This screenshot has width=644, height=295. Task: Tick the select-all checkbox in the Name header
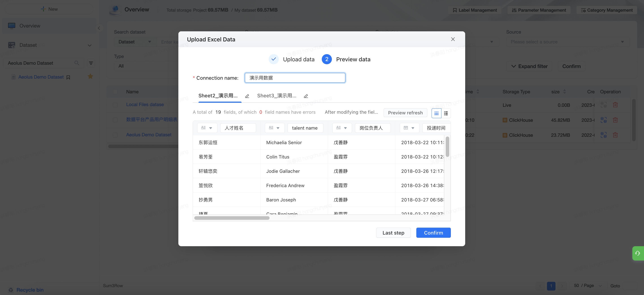pyautogui.click(x=115, y=92)
